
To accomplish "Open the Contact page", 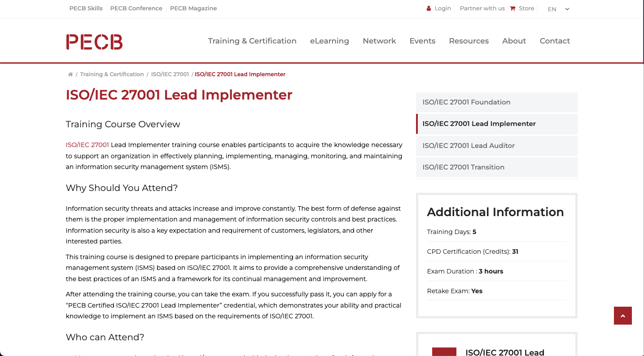I will [x=555, y=41].
